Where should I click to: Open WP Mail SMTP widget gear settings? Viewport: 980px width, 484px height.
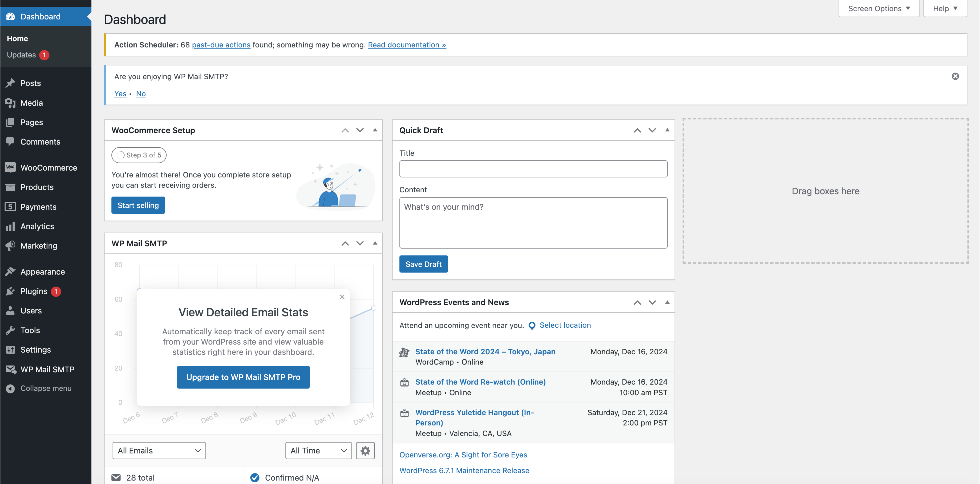pyautogui.click(x=365, y=451)
